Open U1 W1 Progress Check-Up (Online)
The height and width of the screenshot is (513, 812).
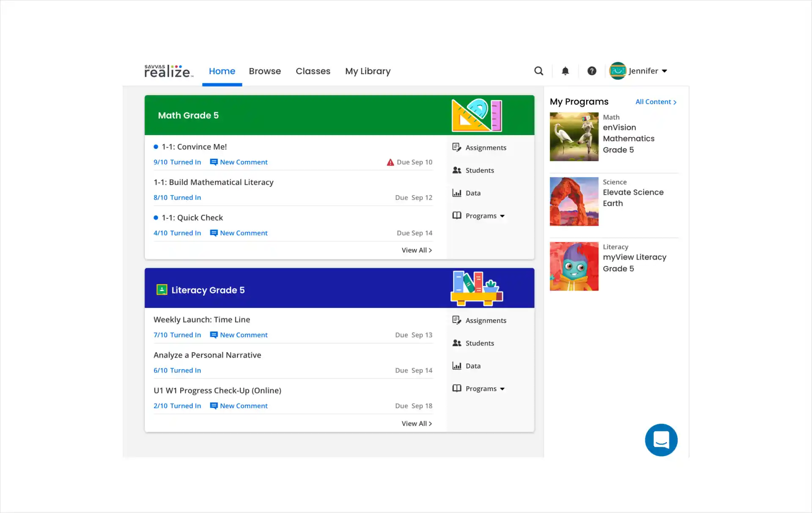coord(217,390)
